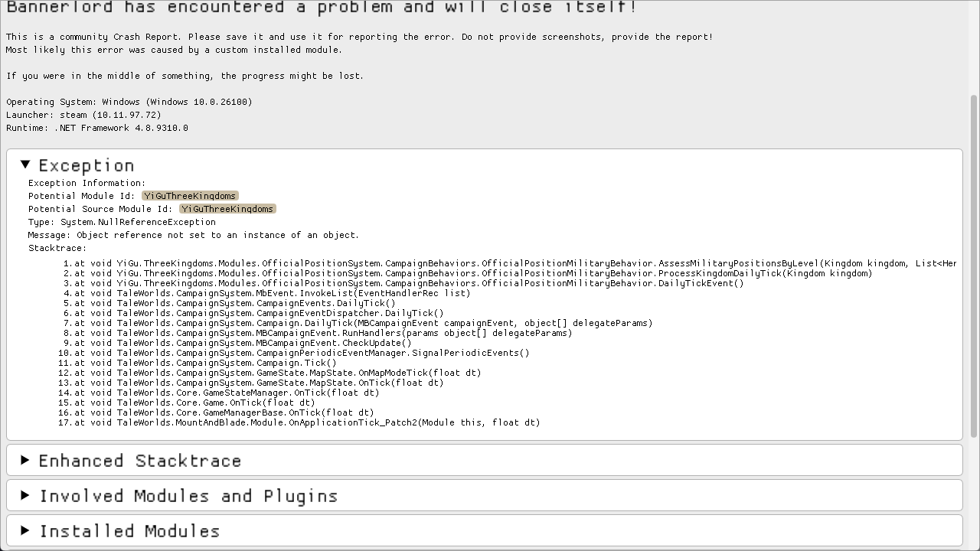This screenshot has height=551, width=980.
Task: Click the Operating System Windows line
Action: pyautogui.click(x=129, y=102)
